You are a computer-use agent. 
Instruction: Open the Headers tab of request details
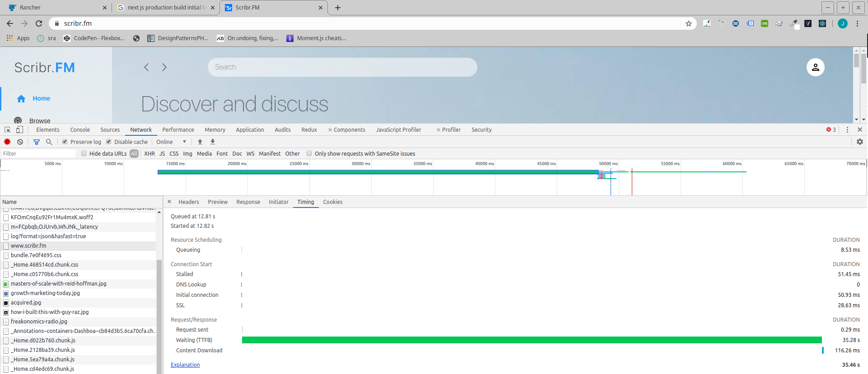(x=189, y=202)
